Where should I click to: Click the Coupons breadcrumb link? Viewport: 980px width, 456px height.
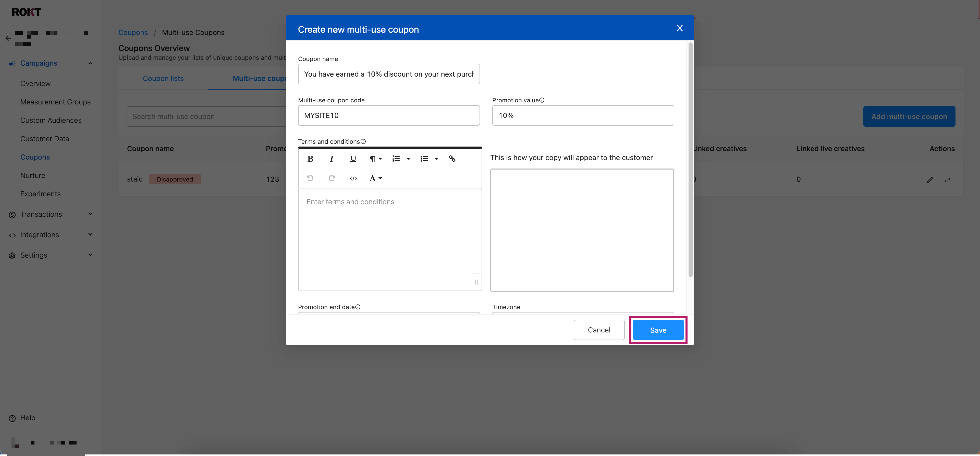pyautogui.click(x=133, y=32)
